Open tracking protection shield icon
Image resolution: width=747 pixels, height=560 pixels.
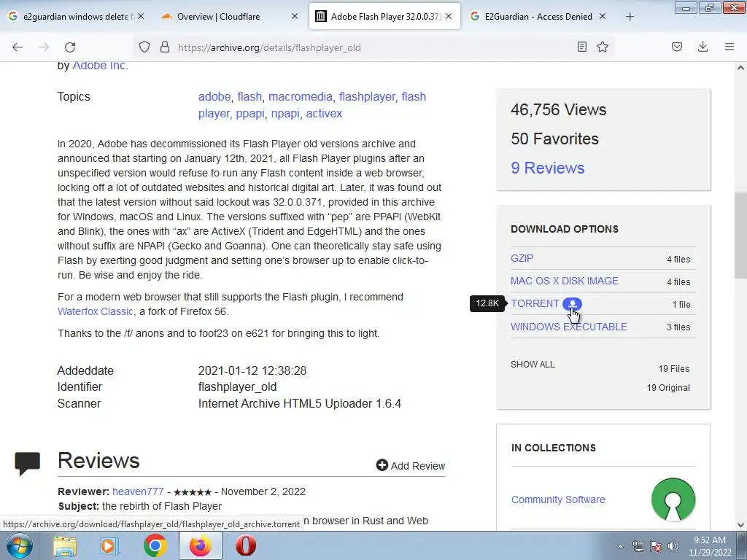pos(144,47)
